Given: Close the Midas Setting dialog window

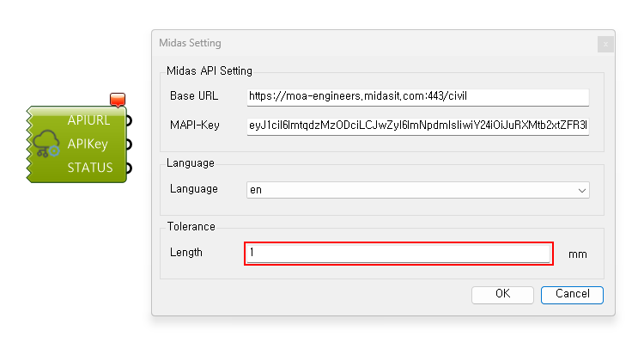Looking at the screenshot, I should [x=605, y=45].
